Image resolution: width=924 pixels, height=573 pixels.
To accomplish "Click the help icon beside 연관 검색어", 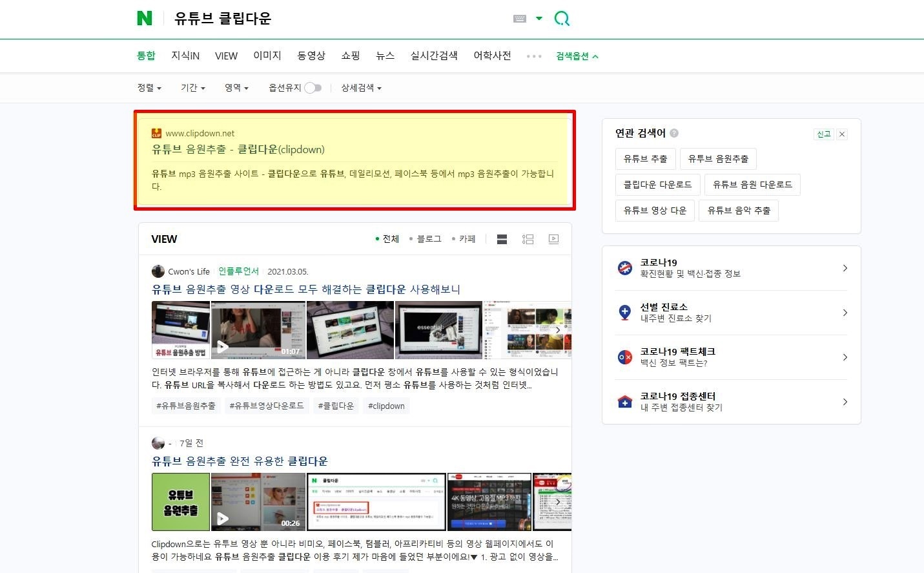I will (674, 133).
